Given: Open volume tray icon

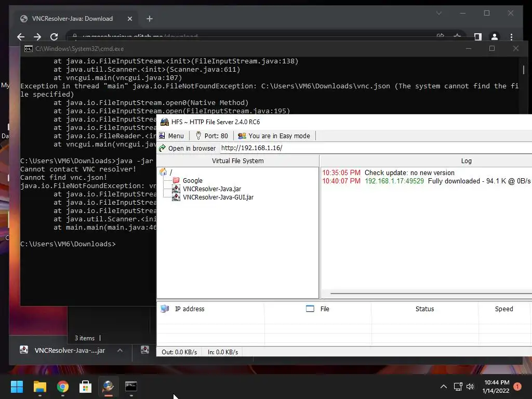Looking at the screenshot, I should click(x=470, y=387).
